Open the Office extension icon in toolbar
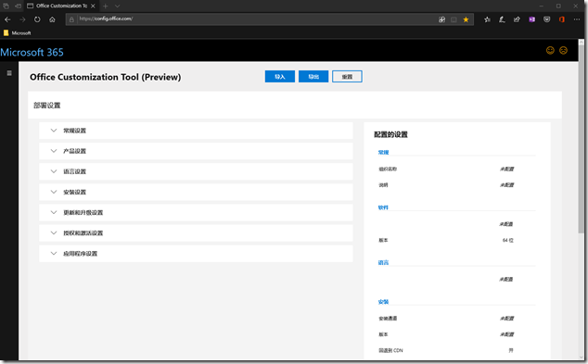Screen dimensions: 588x364 click(562, 19)
